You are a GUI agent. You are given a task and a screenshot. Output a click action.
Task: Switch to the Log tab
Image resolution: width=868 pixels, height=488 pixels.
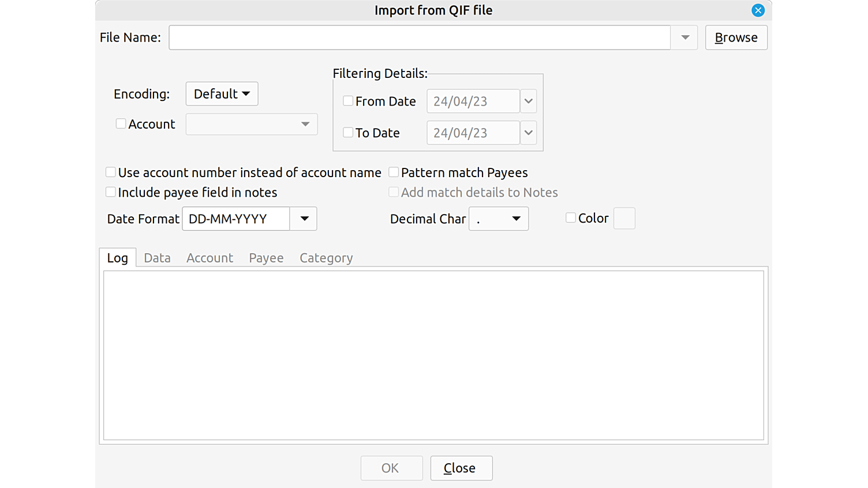[118, 258]
